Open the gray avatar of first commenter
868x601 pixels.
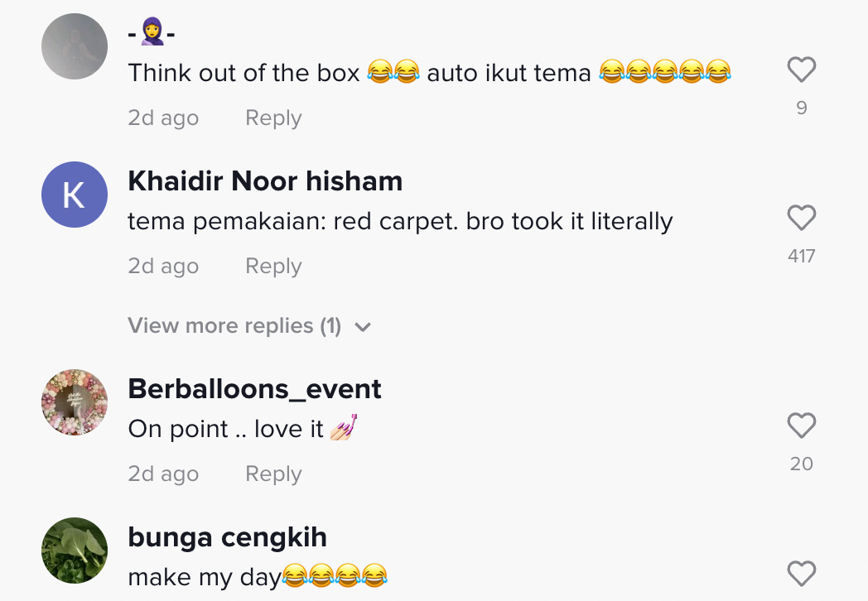click(x=75, y=46)
